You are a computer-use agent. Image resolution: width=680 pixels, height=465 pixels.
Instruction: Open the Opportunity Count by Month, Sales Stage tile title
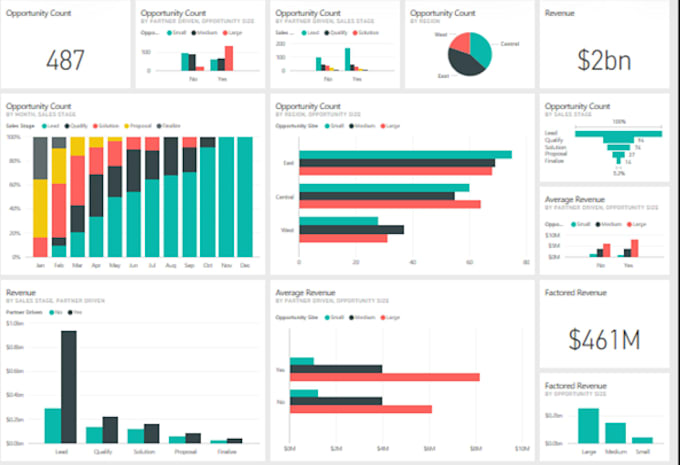pos(39,106)
